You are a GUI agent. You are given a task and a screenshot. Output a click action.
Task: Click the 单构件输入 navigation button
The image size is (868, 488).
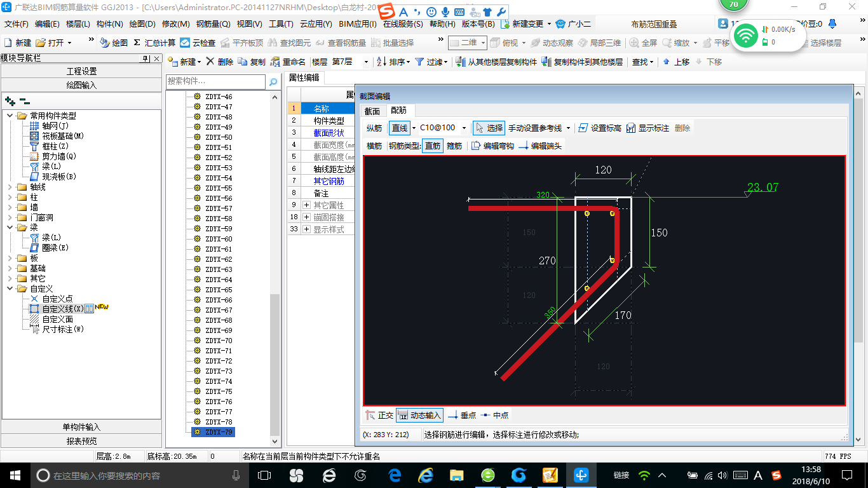pyautogui.click(x=81, y=427)
